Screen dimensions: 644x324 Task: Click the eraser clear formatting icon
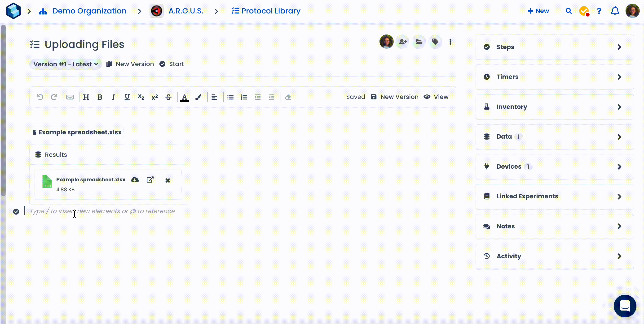point(288,97)
